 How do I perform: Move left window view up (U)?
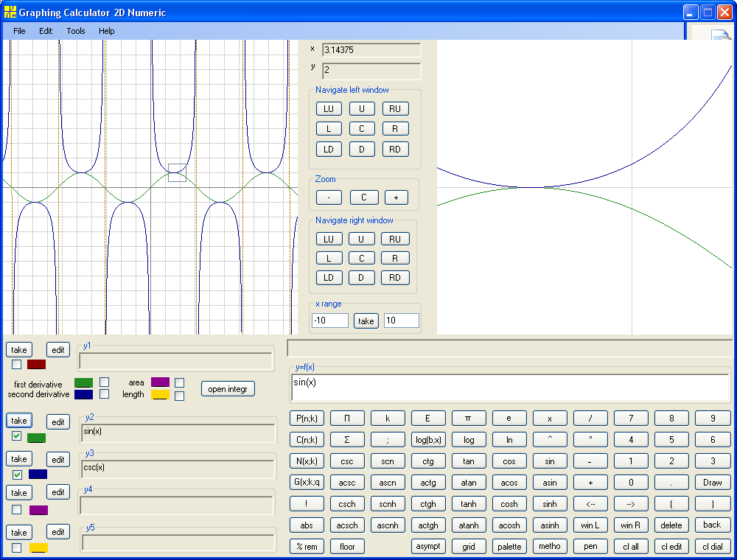click(361, 109)
